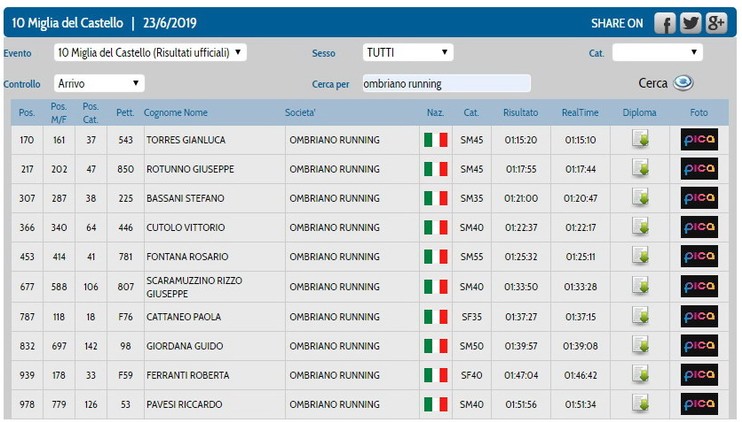Open Pica photos for Pavesi Riccardo
The height and width of the screenshot is (422, 742).
[699, 404]
